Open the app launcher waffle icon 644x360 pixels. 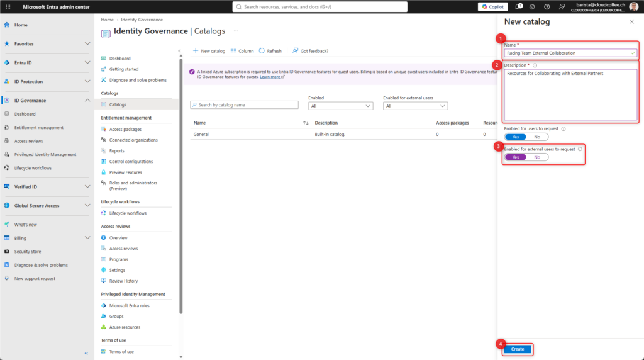click(x=8, y=6)
